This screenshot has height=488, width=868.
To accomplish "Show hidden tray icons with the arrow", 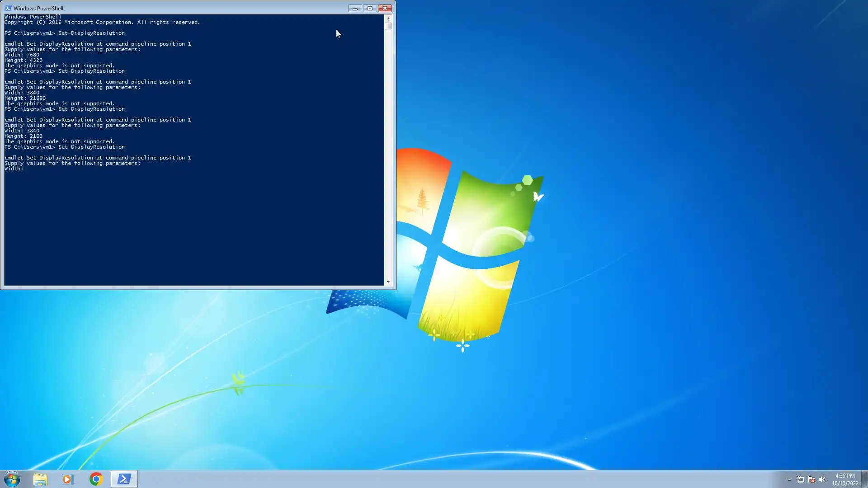I will coord(789,479).
